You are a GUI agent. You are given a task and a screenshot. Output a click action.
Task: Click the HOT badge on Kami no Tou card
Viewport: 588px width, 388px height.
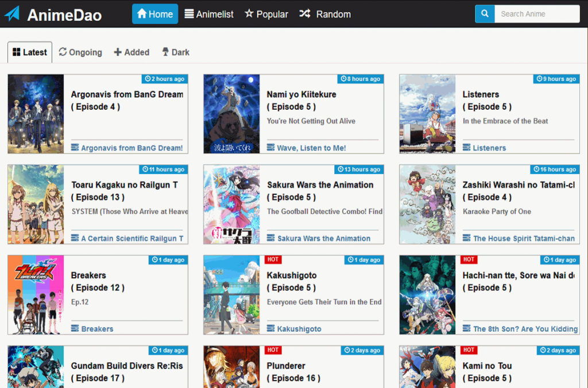tap(469, 349)
